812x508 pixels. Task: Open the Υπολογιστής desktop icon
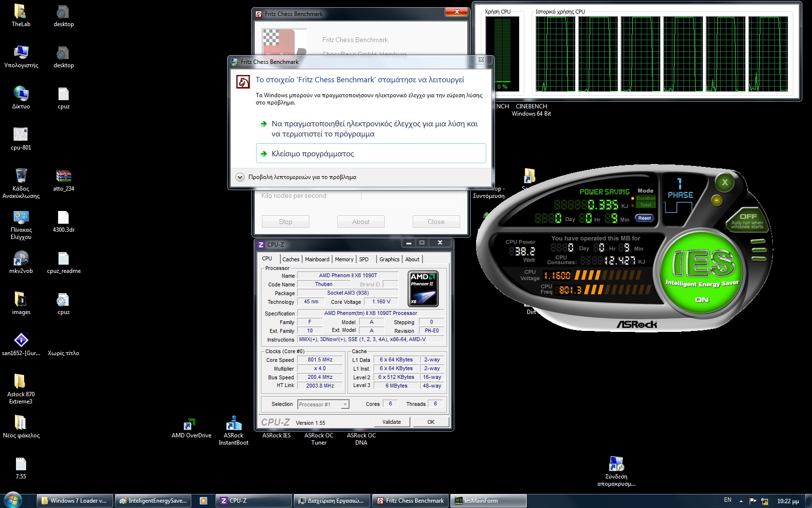21,57
